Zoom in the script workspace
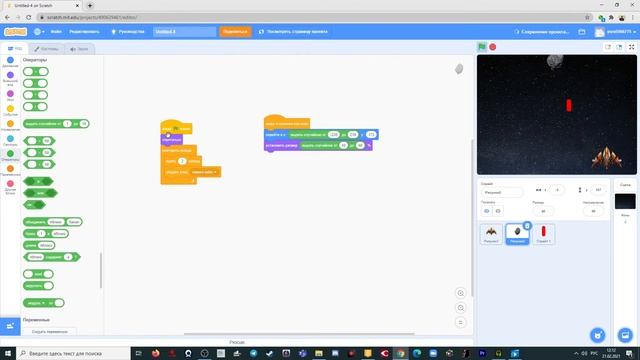Image resolution: width=640 pixels, height=360 pixels. point(460,293)
